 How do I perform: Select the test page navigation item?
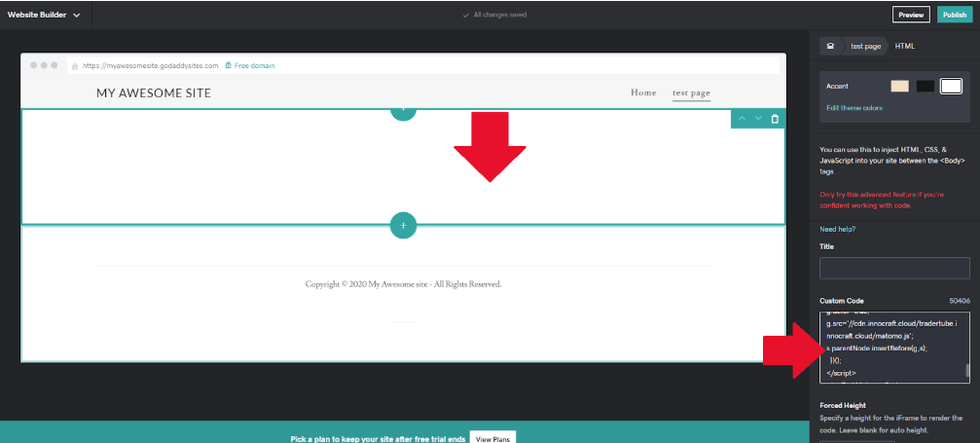pyautogui.click(x=691, y=93)
